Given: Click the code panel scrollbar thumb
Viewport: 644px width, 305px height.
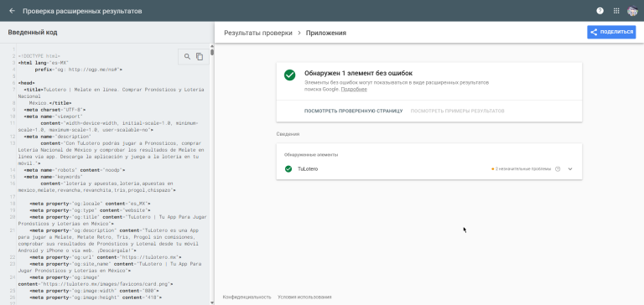Looking at the screenshot, I should (212, 52).
